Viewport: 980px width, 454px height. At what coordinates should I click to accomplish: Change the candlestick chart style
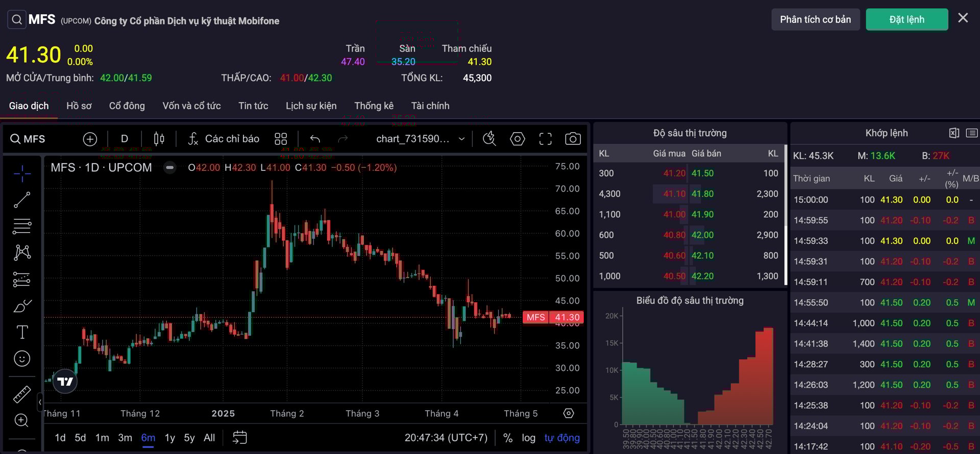(x=159, y=139)
